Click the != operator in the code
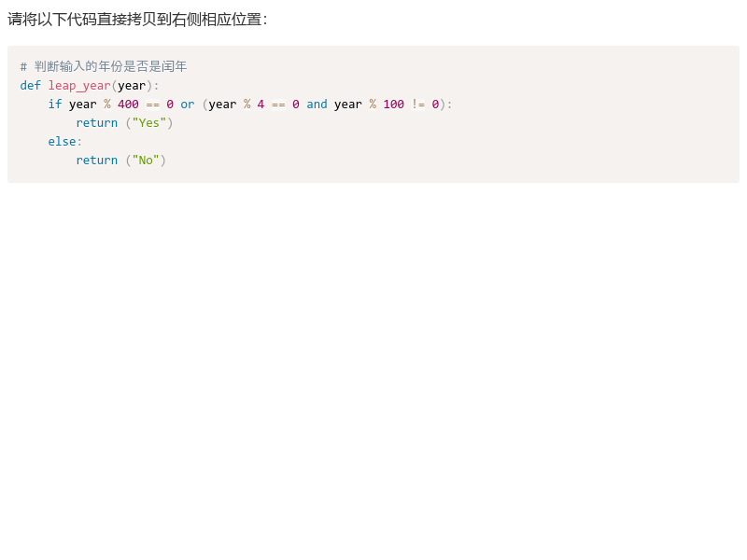 pyautogui.click(x=417, y=105)
